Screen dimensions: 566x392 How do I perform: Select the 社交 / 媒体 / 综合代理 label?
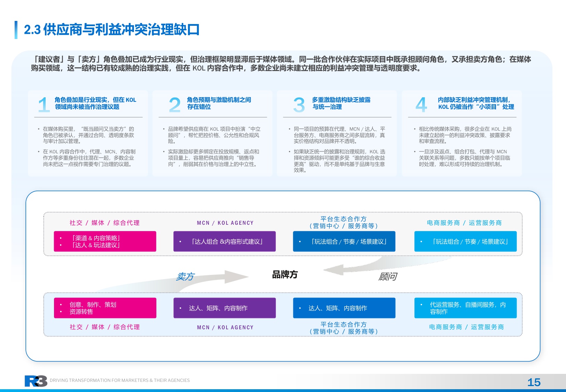click(x=104, y=223)
